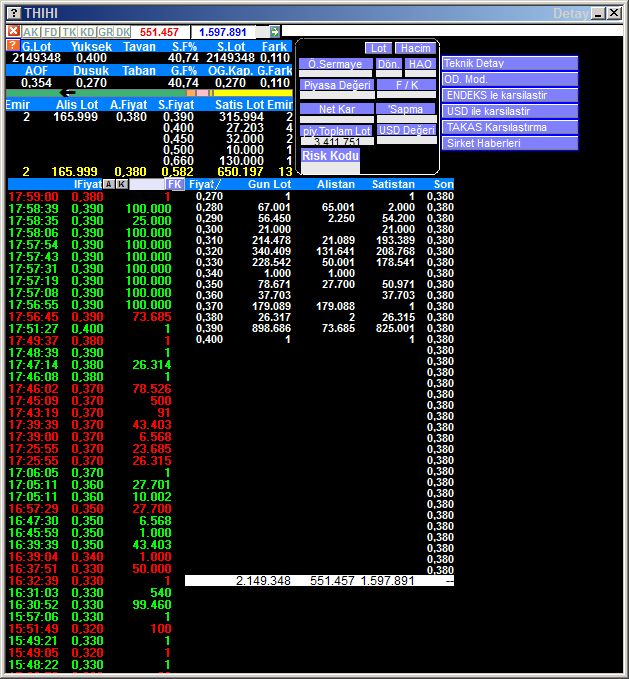This screenshot has width=629, height=679.
Task: Click the Son column header
Action: [444, 184]
